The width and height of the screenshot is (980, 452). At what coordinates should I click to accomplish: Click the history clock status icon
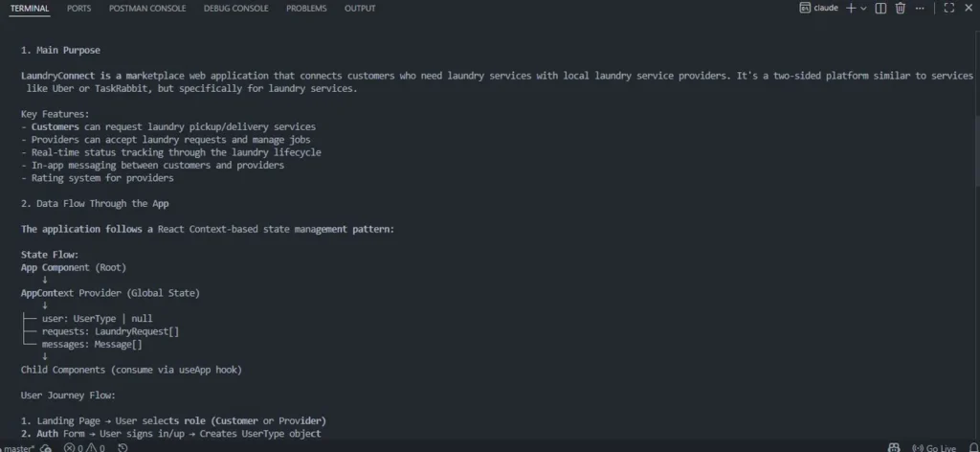[123, 447]
